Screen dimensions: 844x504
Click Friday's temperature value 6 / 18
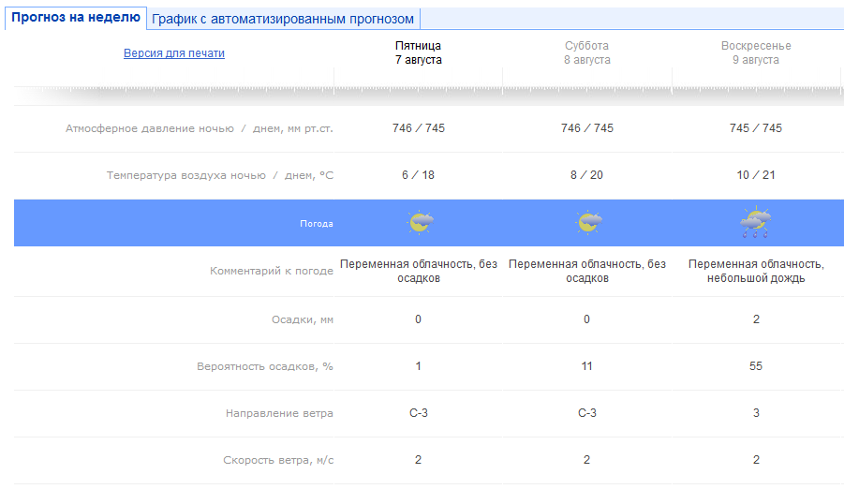418,175
